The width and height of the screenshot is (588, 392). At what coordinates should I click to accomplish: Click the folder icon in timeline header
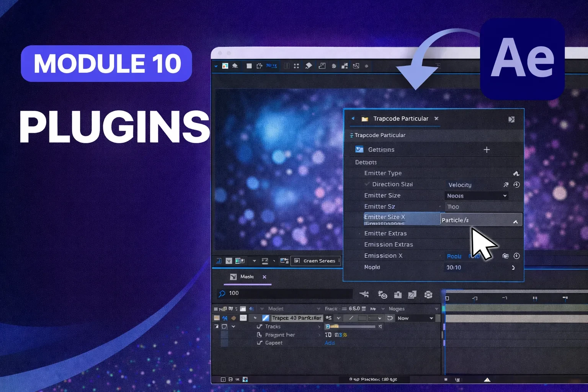pyautogui.click(x=398, y=294)
